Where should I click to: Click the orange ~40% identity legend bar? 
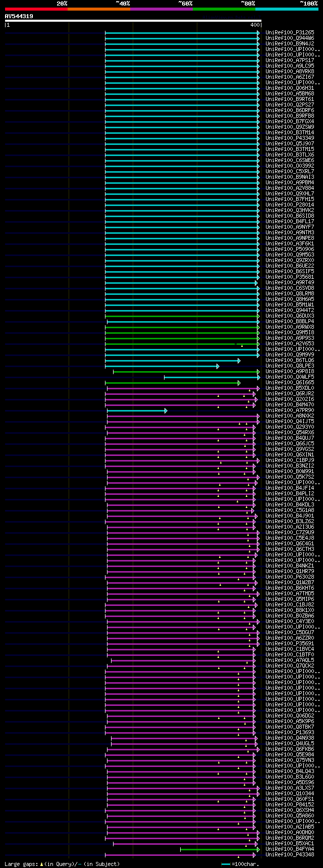click(x=99, y=9)
